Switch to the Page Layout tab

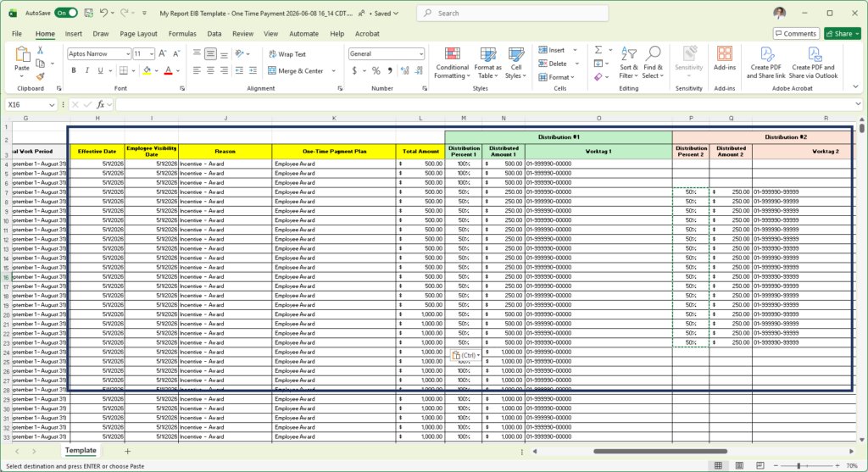[x=138, y=34]
